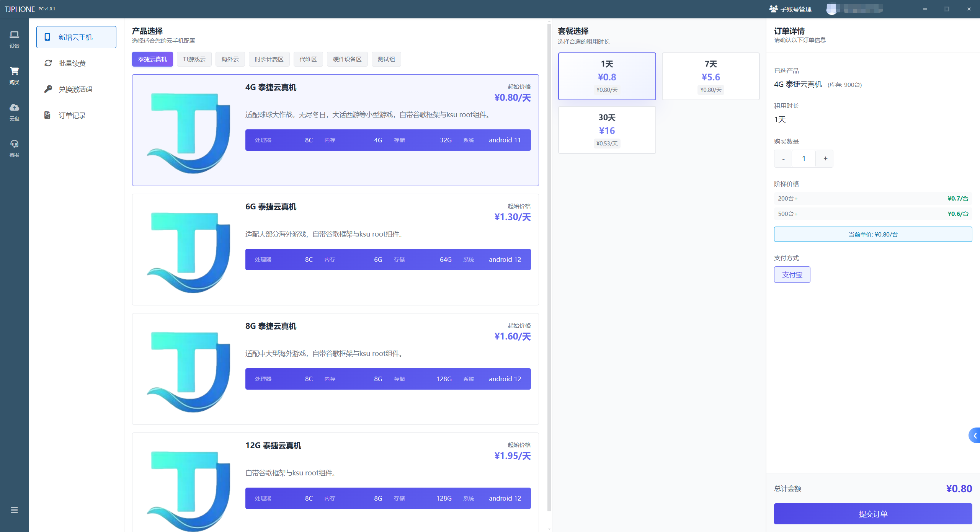Choose the 7天 ¥5.6 package
Screen dimensions: 980x532
click(710, 76)
